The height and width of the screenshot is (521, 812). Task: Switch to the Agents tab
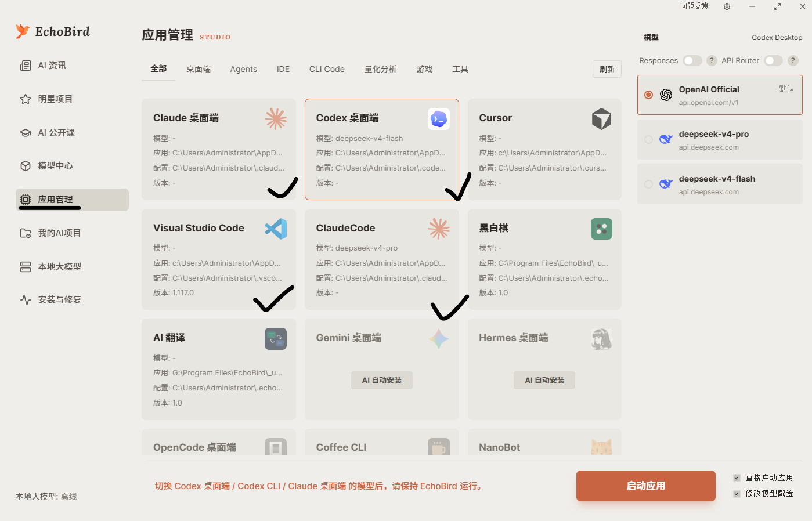coord(243,69)
